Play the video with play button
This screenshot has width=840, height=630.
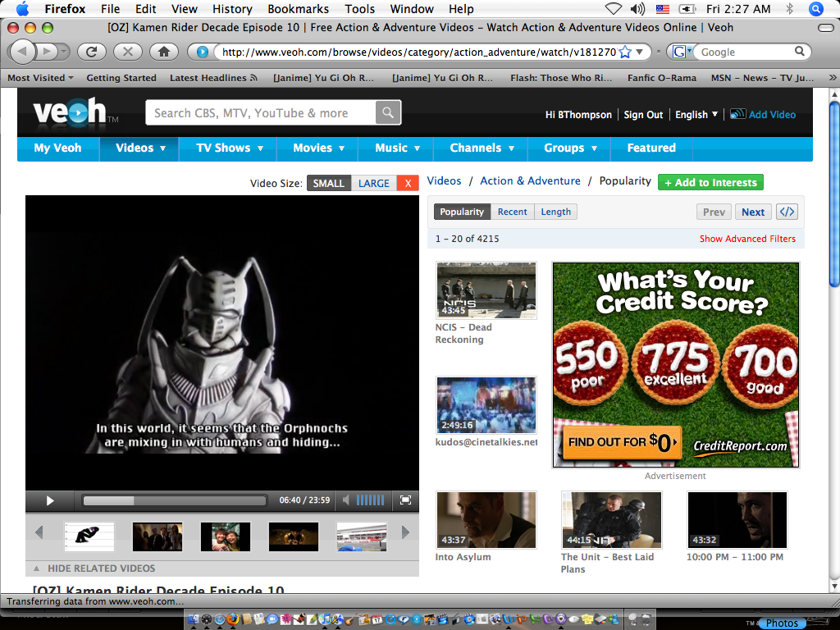pyautogui.click(x=50, y=500)
